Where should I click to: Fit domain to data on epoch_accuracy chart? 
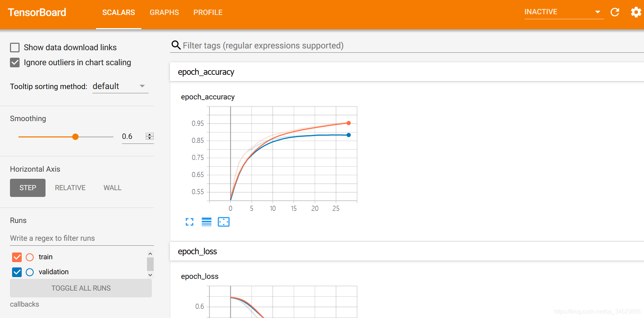(224, 222)
